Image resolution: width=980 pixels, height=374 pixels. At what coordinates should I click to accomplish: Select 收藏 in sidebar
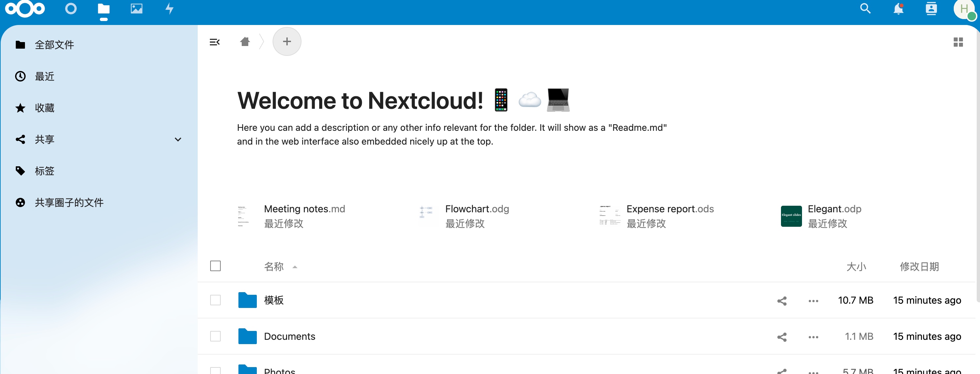99,108
